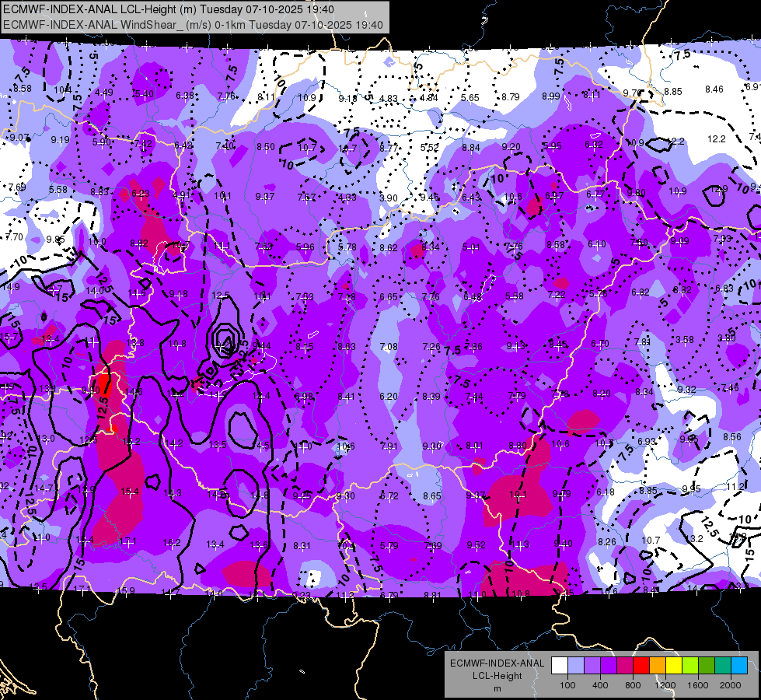The width and height of the screenshot is (761, 700).
Task: Click the legend label 'LCL-Height'
Action: pos(497,676)
